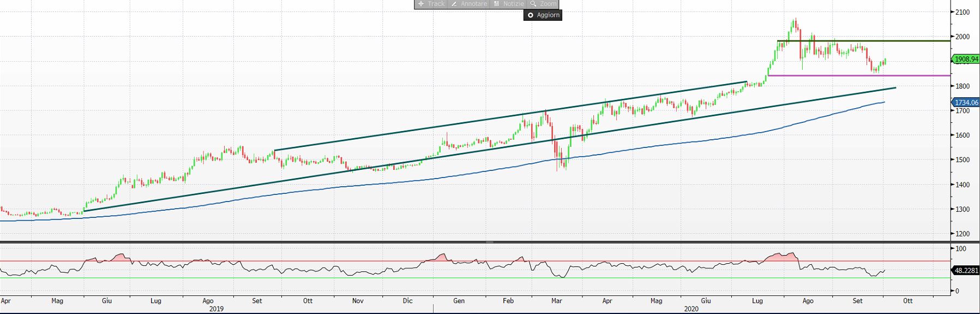
Task: Click the 1200 price axis label
Action: pyautogui.click(x=962, y=234)
